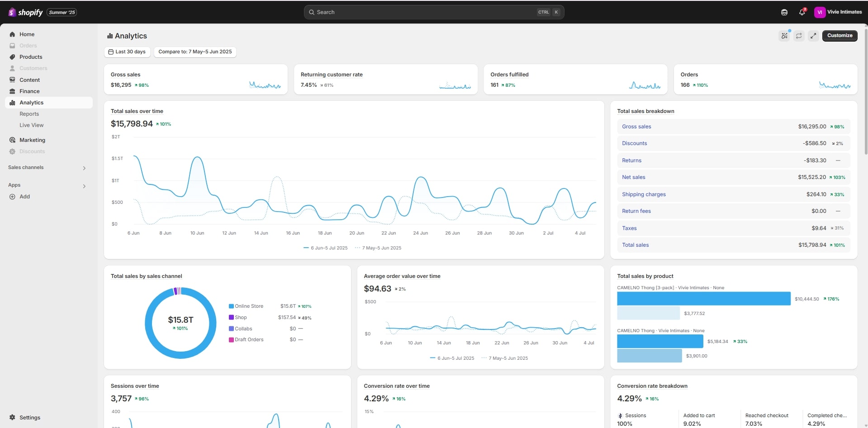Viewport: 868px width, 428px height.
Task: Open the Last 30 days date picker
Action: (x=127, y=52)
